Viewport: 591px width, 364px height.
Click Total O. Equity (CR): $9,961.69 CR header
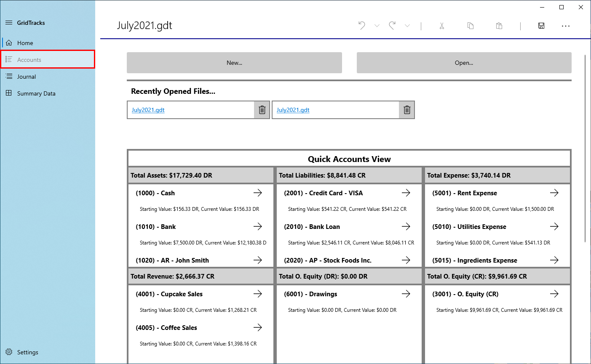[497, 276]
